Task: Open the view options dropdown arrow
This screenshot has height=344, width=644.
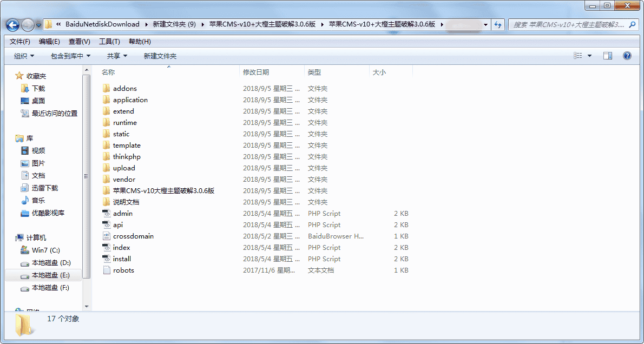Action: [x=590, y=56]
